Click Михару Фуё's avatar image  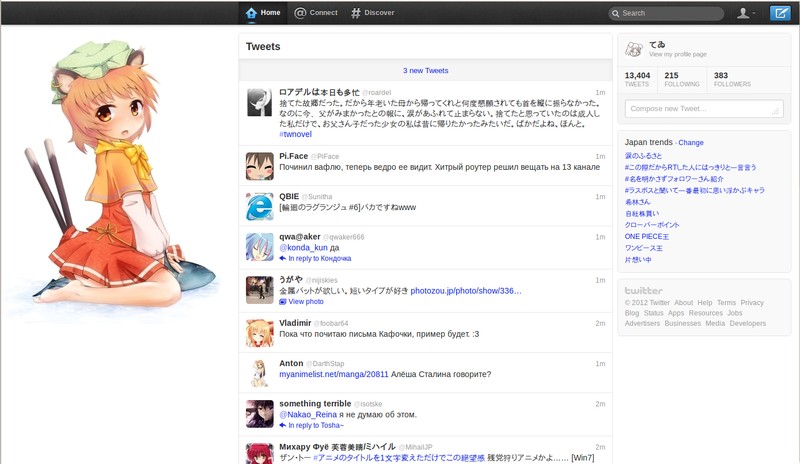coord(260,453)
